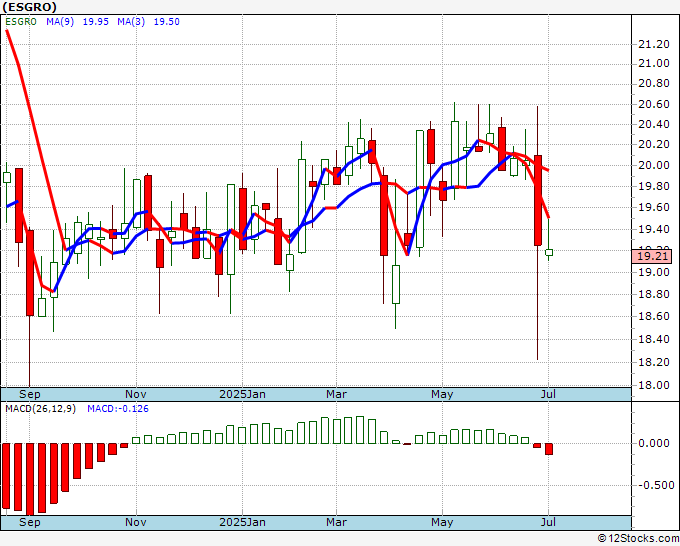Screen dimensions: 680x546
Task: Click the 20.80 price axis label
Action: coord(654,83)
